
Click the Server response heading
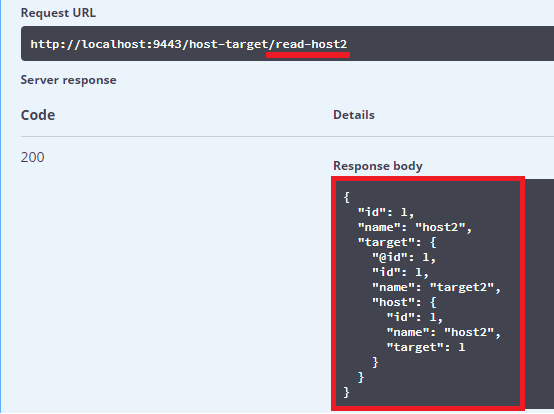[x=69, y=80]
